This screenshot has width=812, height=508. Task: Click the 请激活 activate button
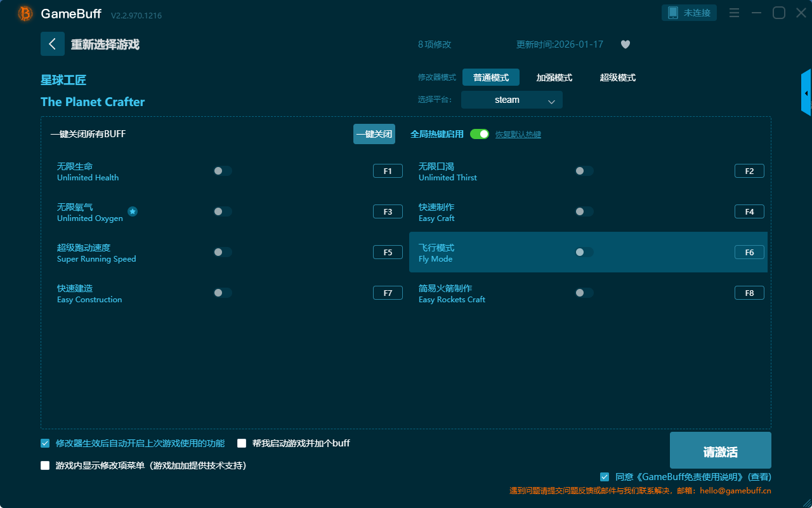point(720,450)
